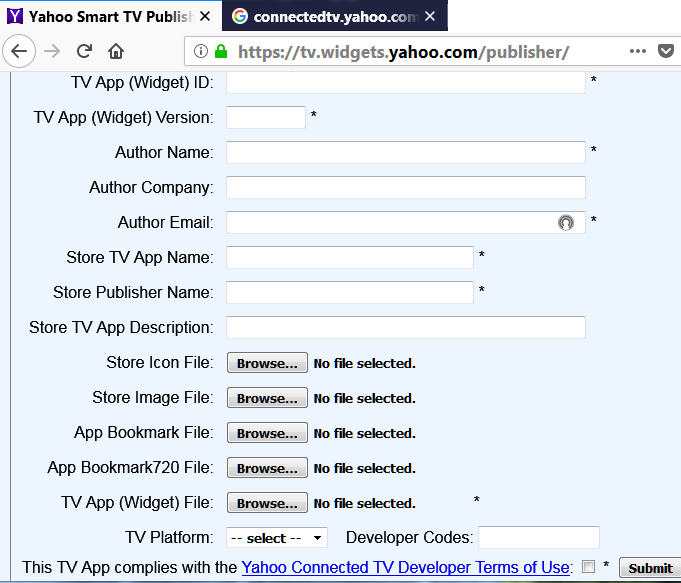The image size is (681, 583).
Task: Open Yahoo Connected TV Developer Terms link
Action: click(x=405, y=567)
